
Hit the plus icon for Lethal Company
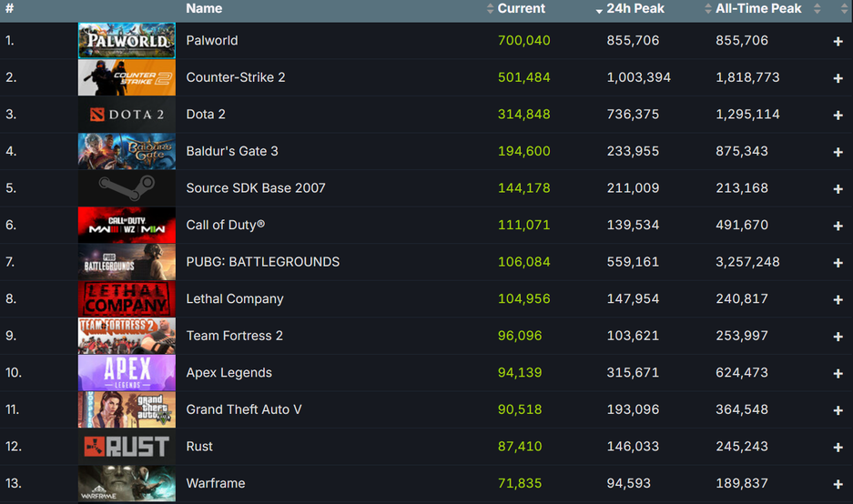pyautogui.click(x=838, y=299)
